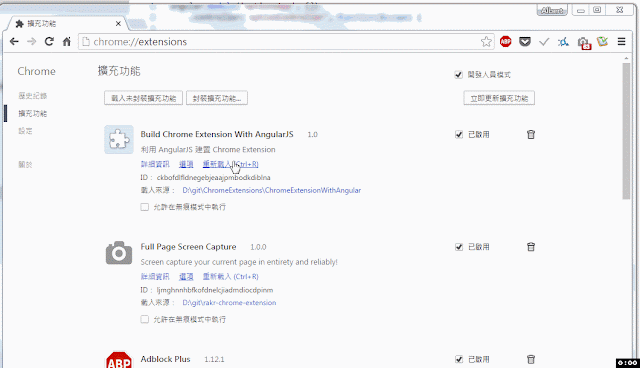This screenshot has height=368, width=640.
Task: Go back with the browser back arrow
Action: [14, 42]
